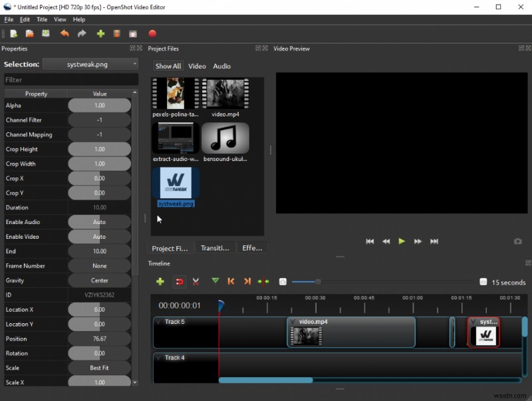This screenshot has height=401, width=532.
Task: Expand the Track 5 menu arrow
Action: [158, 322]
